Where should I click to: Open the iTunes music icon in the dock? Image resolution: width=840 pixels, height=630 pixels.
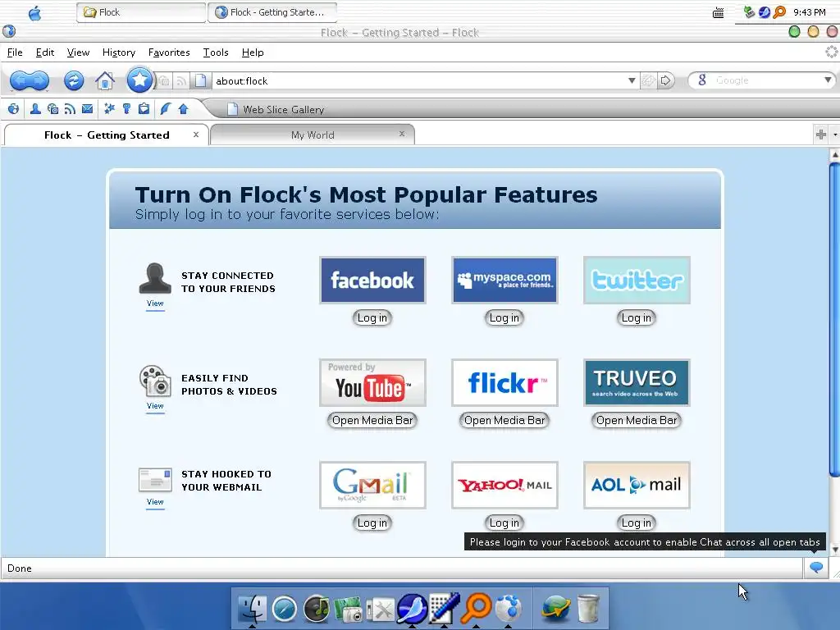tap(317, 609)
